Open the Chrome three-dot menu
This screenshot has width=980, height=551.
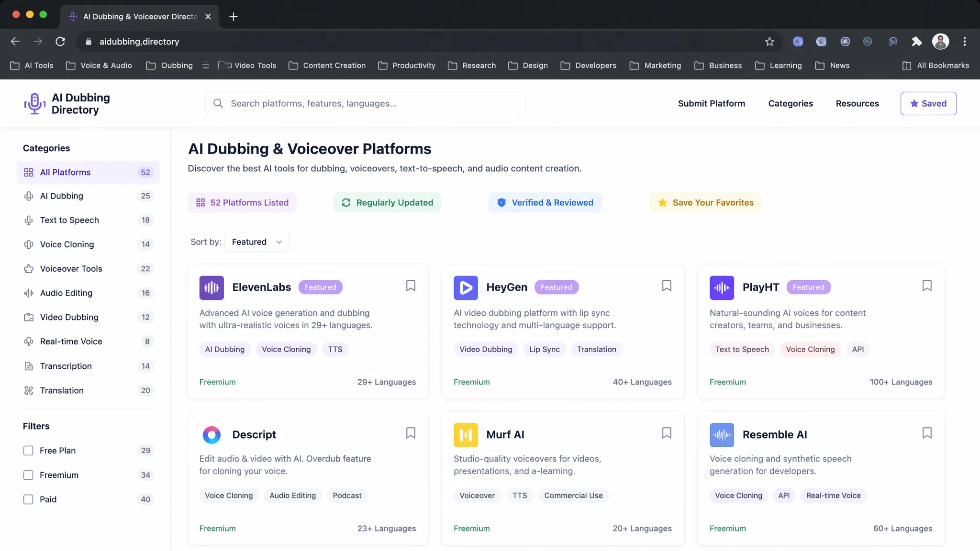point(965,42)
